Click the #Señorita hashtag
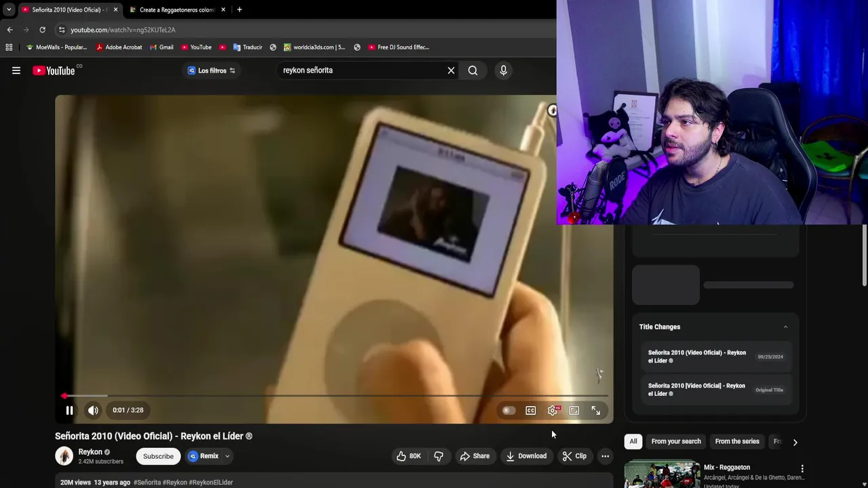Viewport: 868px width, 488px height. tap(146, 483)
